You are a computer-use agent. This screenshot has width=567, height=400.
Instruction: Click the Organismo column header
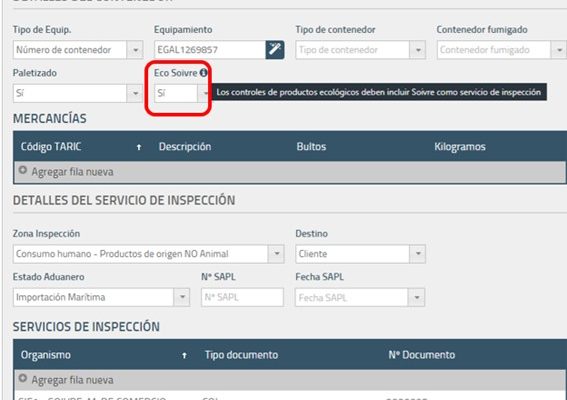click(46, 355)
